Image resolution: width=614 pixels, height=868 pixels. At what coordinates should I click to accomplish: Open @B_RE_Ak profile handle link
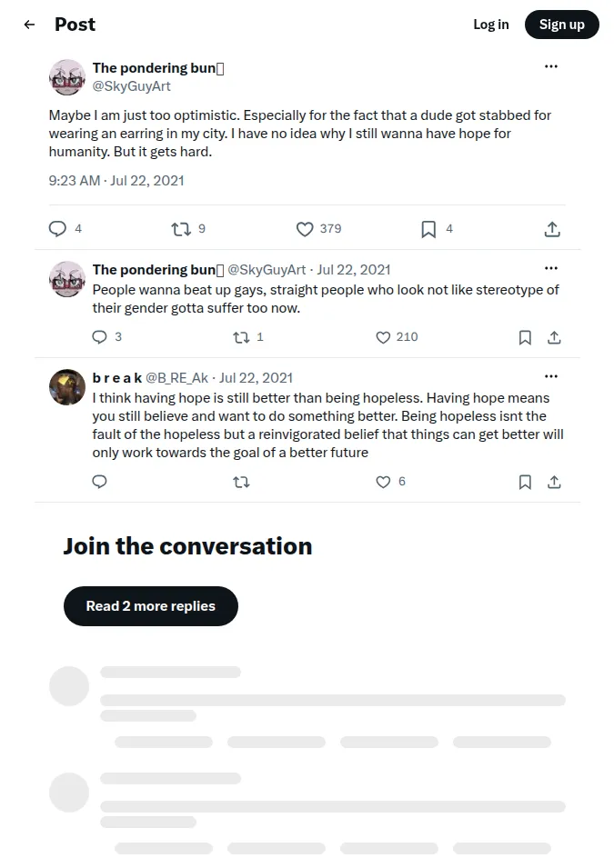tap(176, 377)
